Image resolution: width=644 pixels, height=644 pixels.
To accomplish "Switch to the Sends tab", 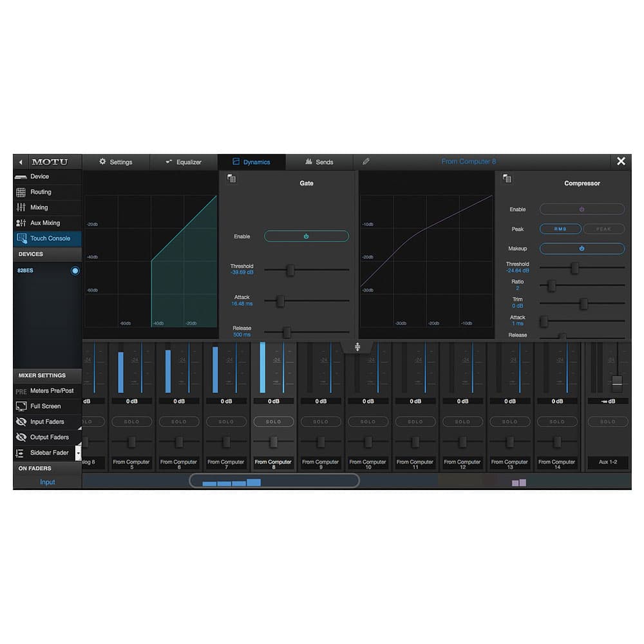I will coord(319,162).
